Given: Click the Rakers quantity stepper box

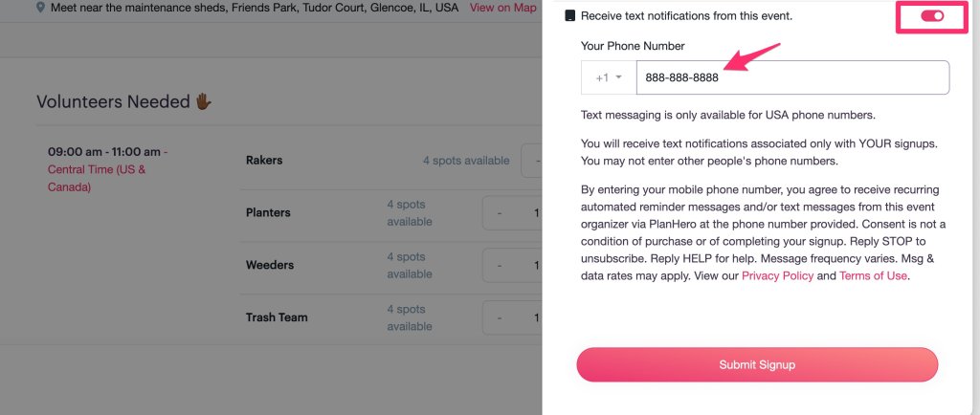Looking at the screenshot, I should pos(532,161).
